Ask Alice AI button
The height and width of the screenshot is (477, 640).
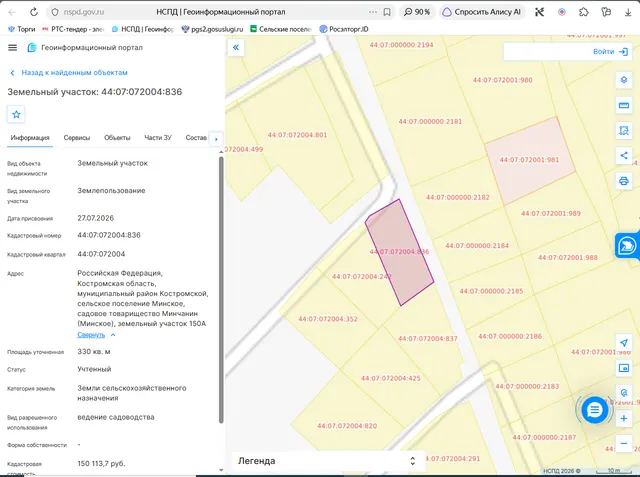(482, 12)
